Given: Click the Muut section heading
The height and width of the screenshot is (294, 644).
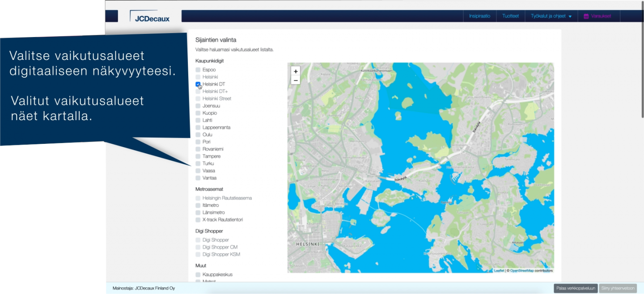Looking at the screenshot, I should (201, 265).
